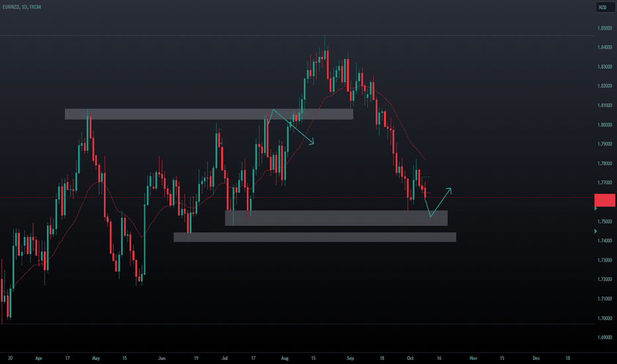The height and width of the screenshot is (364, 617).
Task: Select the 1.80000 price axis label
Action: [x=605, y=124]
